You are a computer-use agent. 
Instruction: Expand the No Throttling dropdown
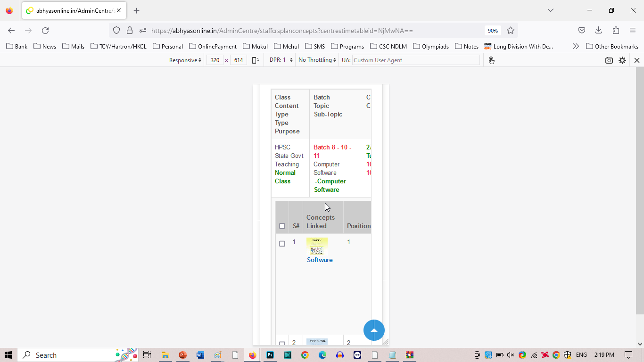[317, 60]
